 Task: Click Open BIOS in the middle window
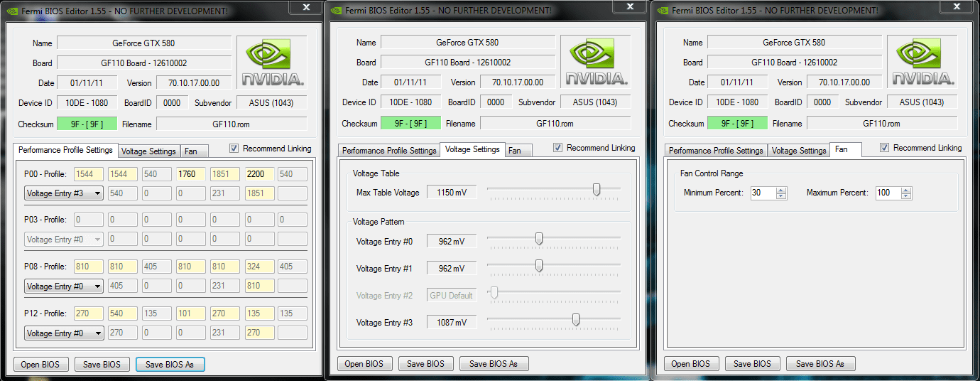point(365,363)
